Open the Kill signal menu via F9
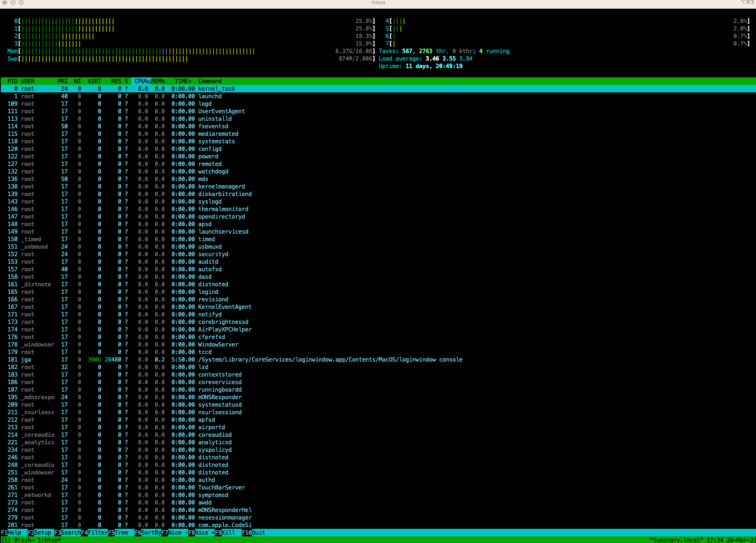 pyautogui.click(x=226, y=533)
